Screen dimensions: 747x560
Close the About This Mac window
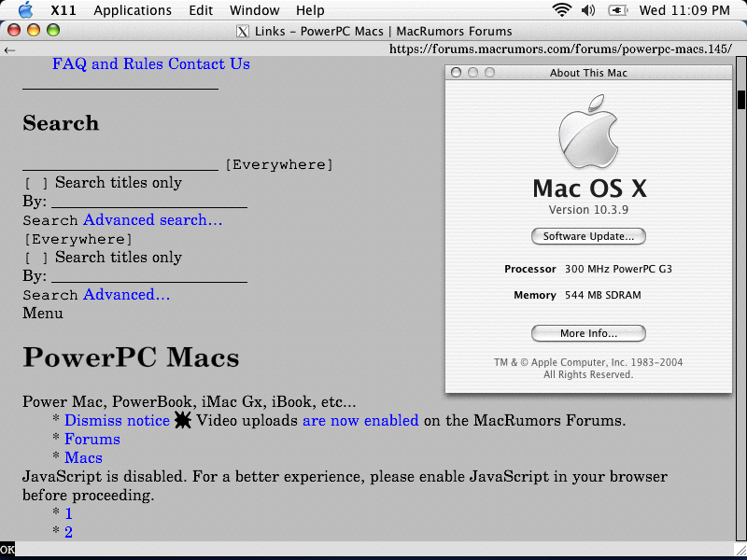(x=456, y=73)
